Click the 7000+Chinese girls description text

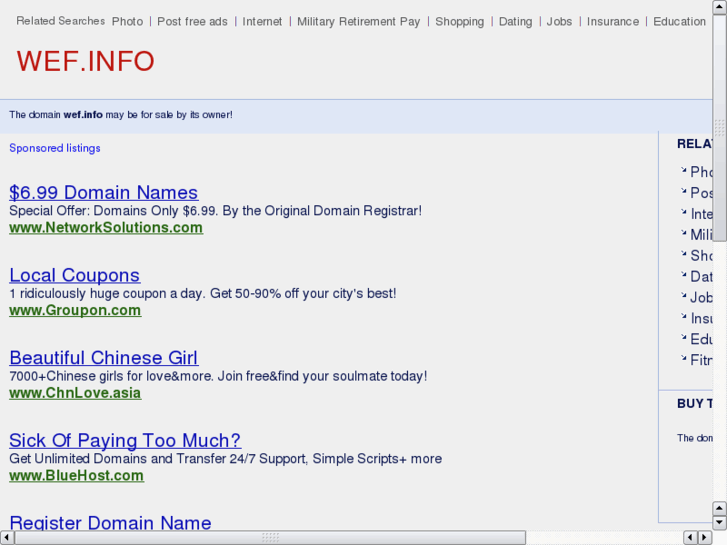click(218, 376)
